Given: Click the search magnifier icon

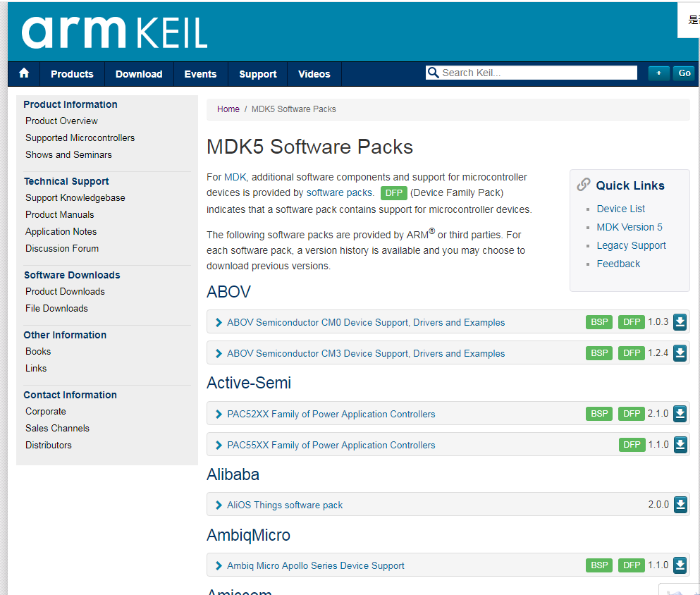Looking at the screenshot, I should pos(433,72).
